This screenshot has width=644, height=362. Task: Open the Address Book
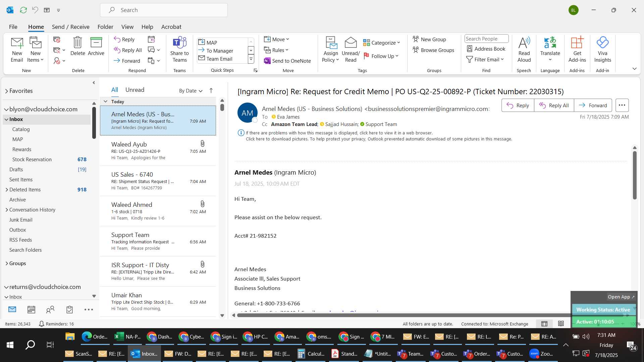[486, 49]
